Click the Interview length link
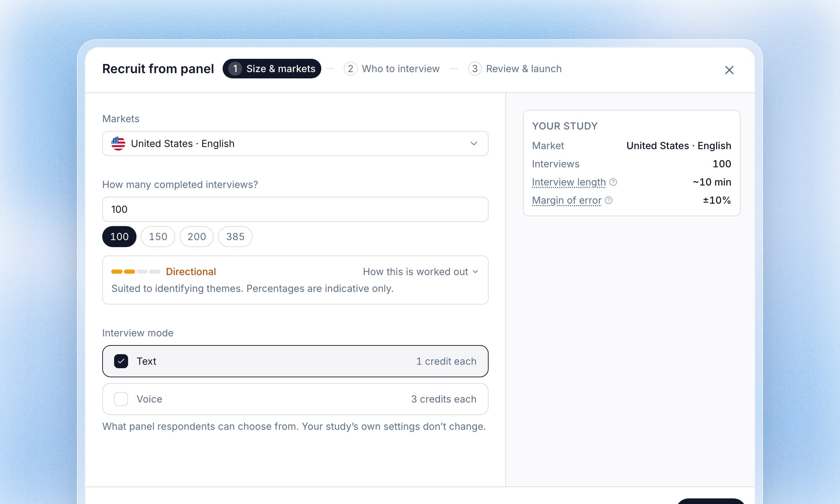840x504 pixels. pyautogui.click(x=569, y=182)
